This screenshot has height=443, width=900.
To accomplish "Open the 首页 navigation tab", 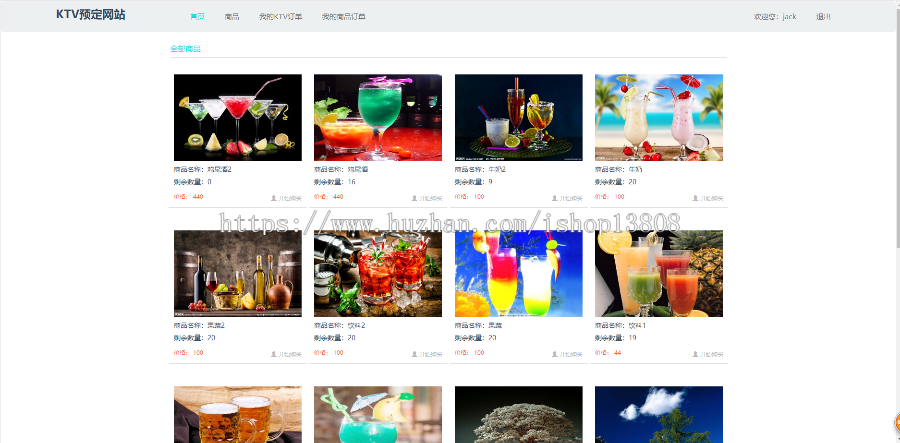I will pos(197,17).
